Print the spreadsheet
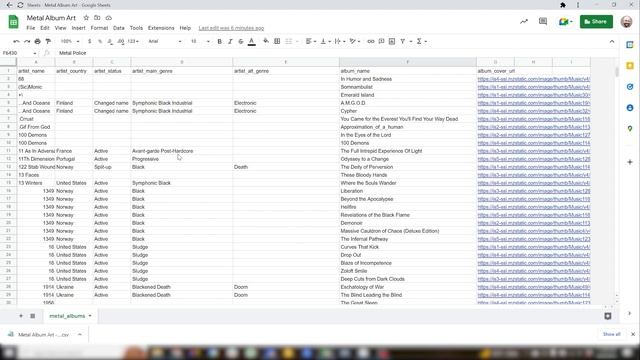Screen dimensions: 640x360 click(38, 41)
